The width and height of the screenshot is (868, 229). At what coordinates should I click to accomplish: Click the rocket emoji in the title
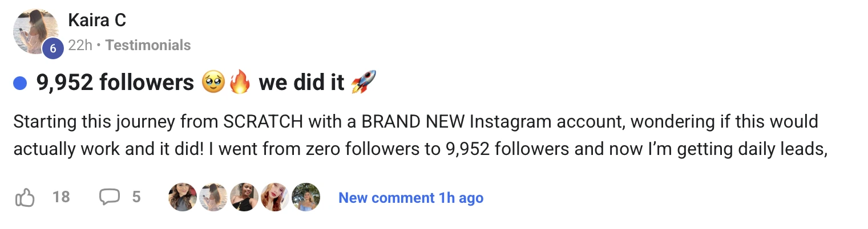coord(364,83)
